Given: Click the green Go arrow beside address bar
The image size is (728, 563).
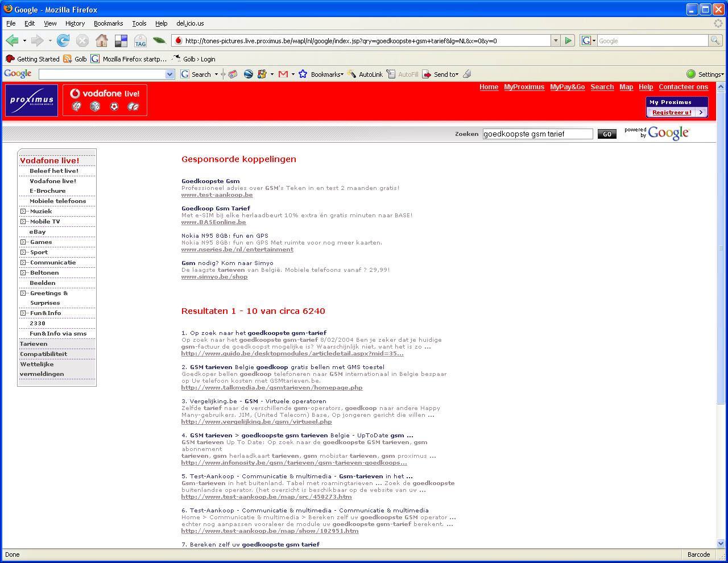Looking at the screenshot, I should coord(568,40).
